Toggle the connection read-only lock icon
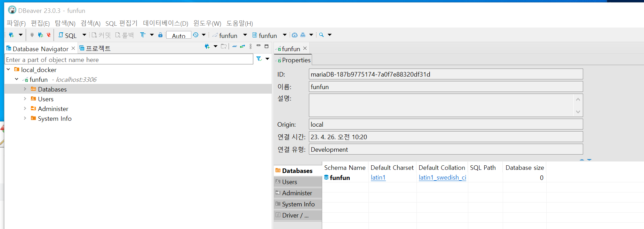The width and height of the screenshot is (644, 229). click(160, 35)
